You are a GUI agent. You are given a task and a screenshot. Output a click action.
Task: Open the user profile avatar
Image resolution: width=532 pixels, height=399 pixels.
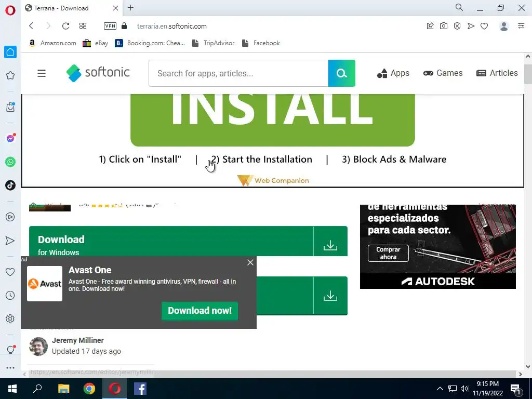[504, 26]
